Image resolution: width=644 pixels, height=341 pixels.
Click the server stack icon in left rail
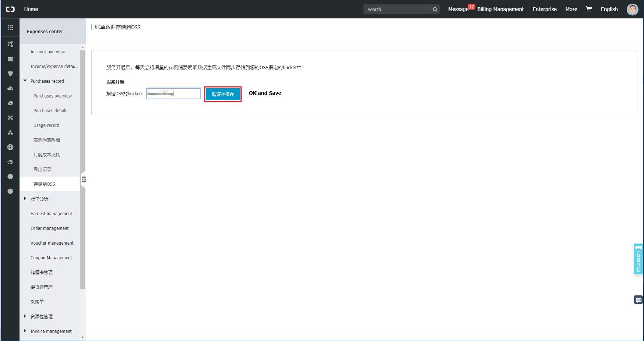tap(10, 59)
